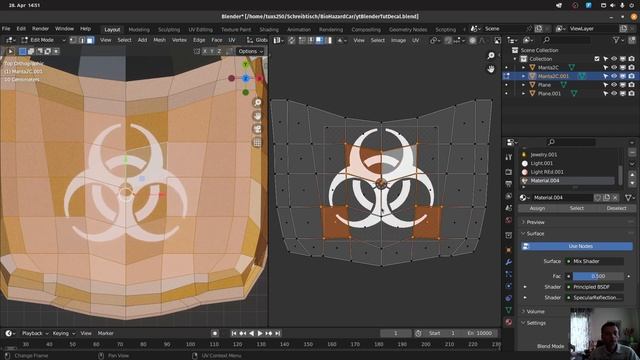Viewport: 640px width, 360px height.
Task: Toggle UV sync selection icon in UV editor
Action: coord(292,40)
